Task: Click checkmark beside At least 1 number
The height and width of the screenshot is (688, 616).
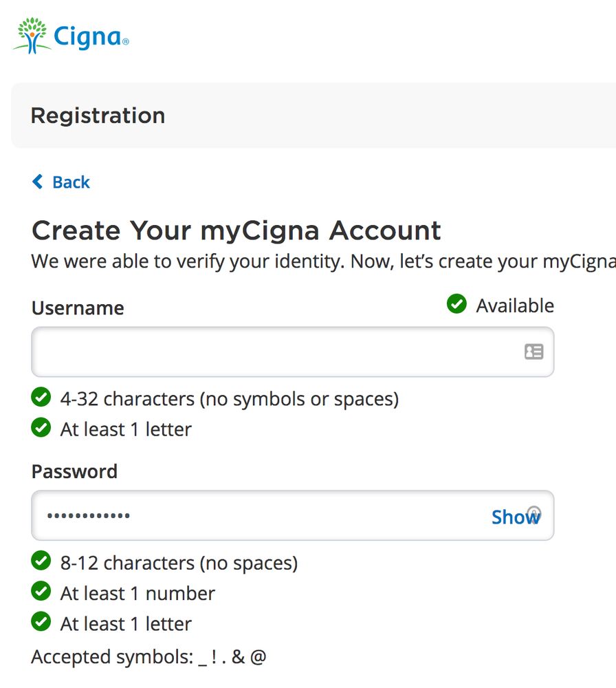Action: tap(41, 591)
